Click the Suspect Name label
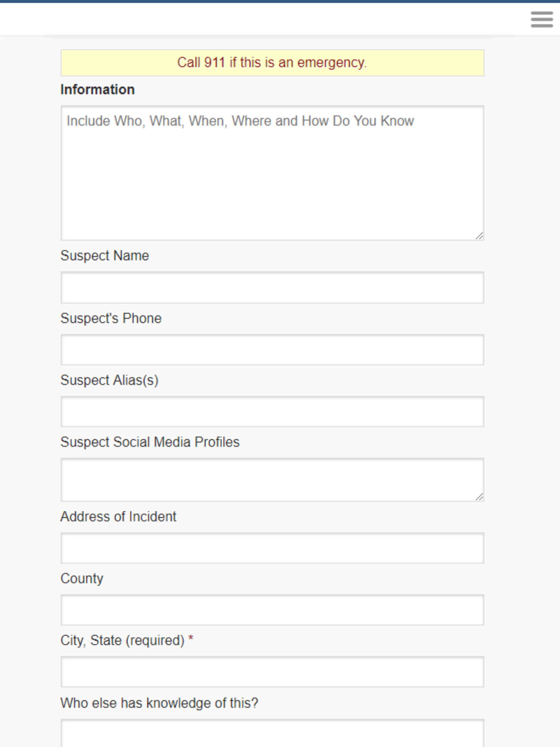The height and width of the screenshot is (747, 560). (105, 255)
